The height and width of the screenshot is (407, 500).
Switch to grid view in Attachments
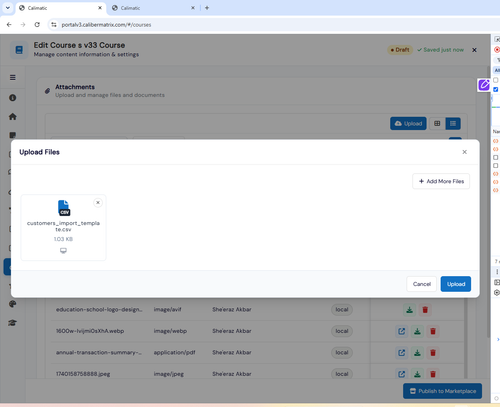tap(437, 124)
